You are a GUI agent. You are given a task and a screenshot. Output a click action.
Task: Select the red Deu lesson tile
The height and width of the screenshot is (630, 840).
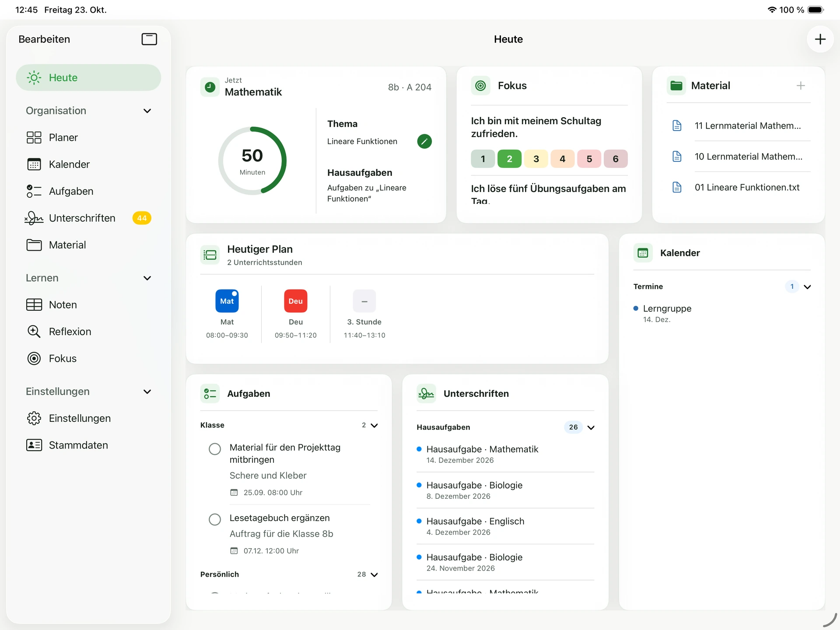pyautogui.click(x=296, y=301)
